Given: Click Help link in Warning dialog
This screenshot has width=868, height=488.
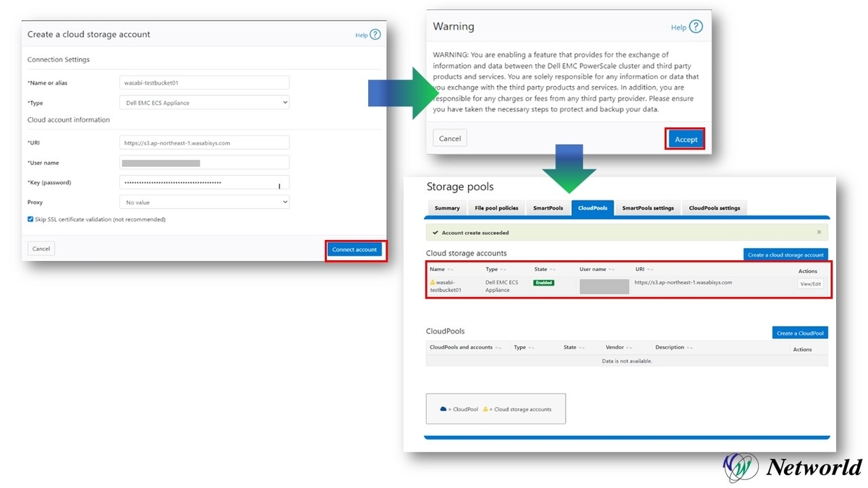Looking at the screenshot, I should point(678,27).
